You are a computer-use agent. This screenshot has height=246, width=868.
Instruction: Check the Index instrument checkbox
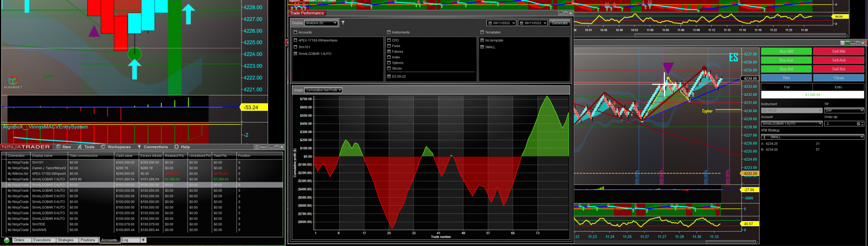point(389,57)
